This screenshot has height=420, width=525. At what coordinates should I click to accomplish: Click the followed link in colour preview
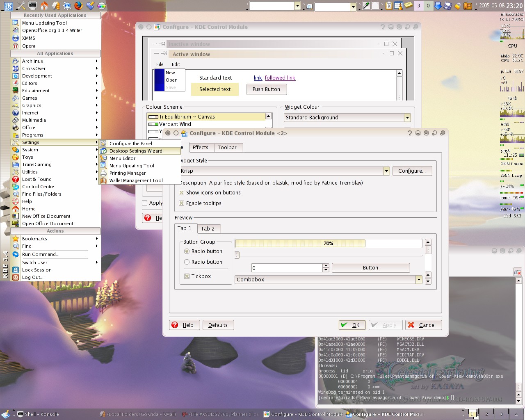pos(280,78)
